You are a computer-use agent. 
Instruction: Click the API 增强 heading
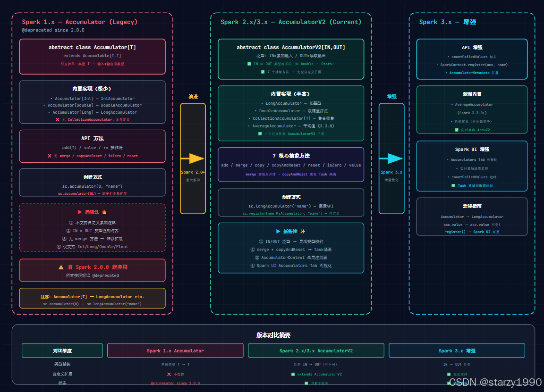coord(472,48)
